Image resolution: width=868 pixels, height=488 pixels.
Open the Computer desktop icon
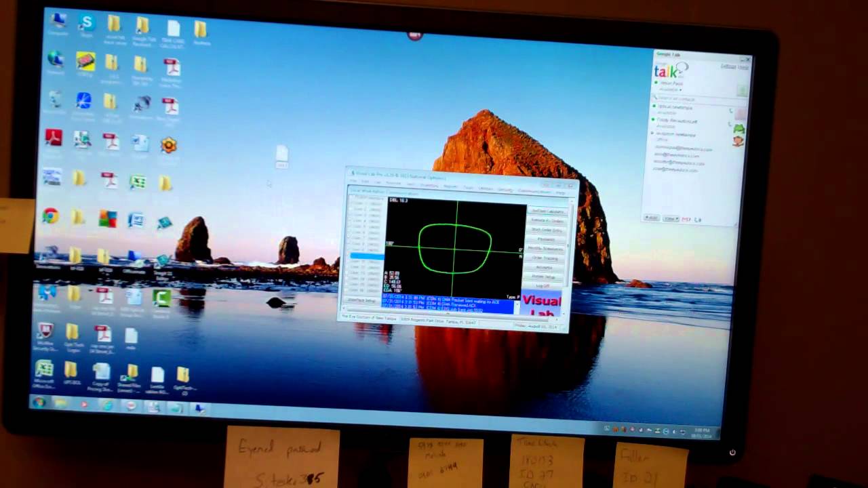coord(58,22)
